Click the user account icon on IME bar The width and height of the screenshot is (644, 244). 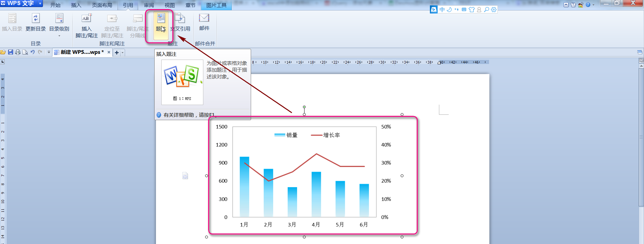tap(479, 9)
